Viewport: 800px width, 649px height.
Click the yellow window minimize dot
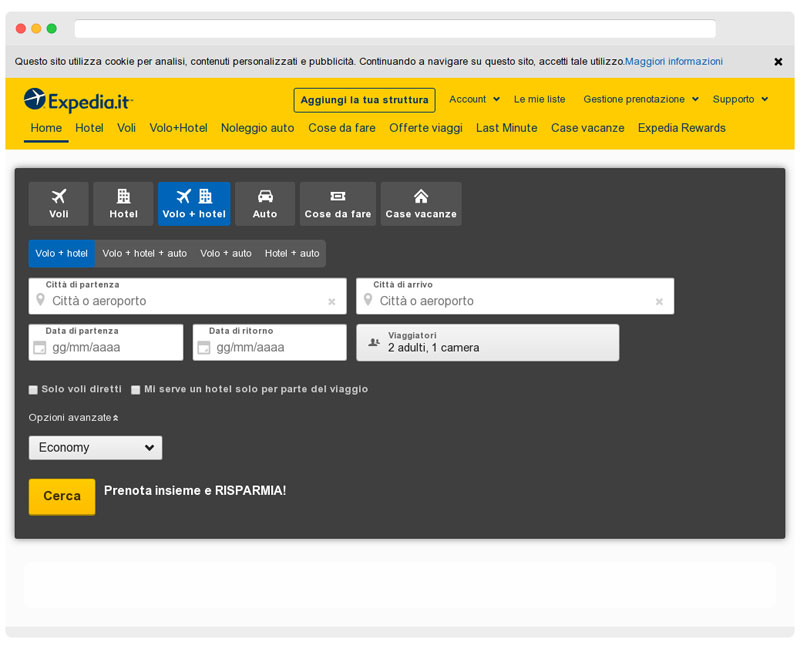[x=36, y=29]
